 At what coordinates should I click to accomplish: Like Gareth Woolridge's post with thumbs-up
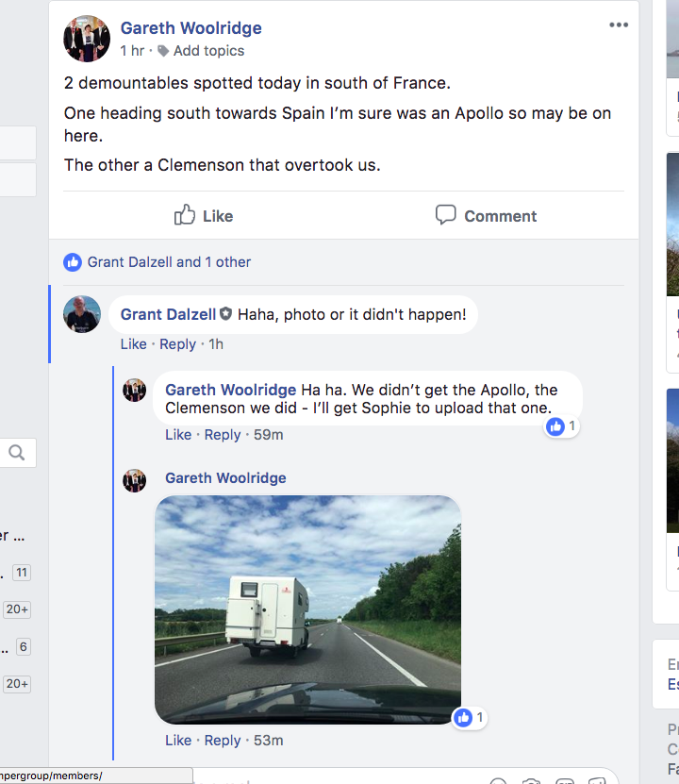point(204,216)
